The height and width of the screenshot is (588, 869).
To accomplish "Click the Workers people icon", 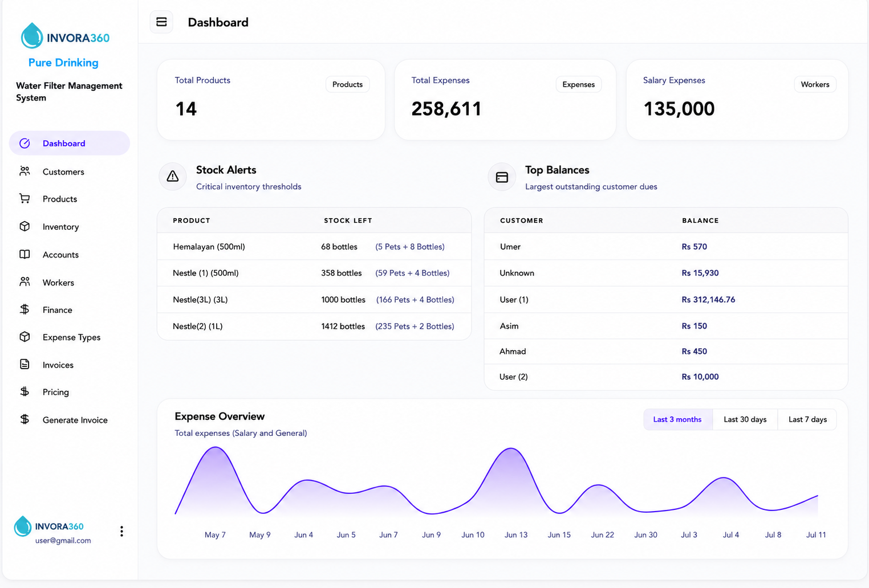I will click(x=25, y=281).
